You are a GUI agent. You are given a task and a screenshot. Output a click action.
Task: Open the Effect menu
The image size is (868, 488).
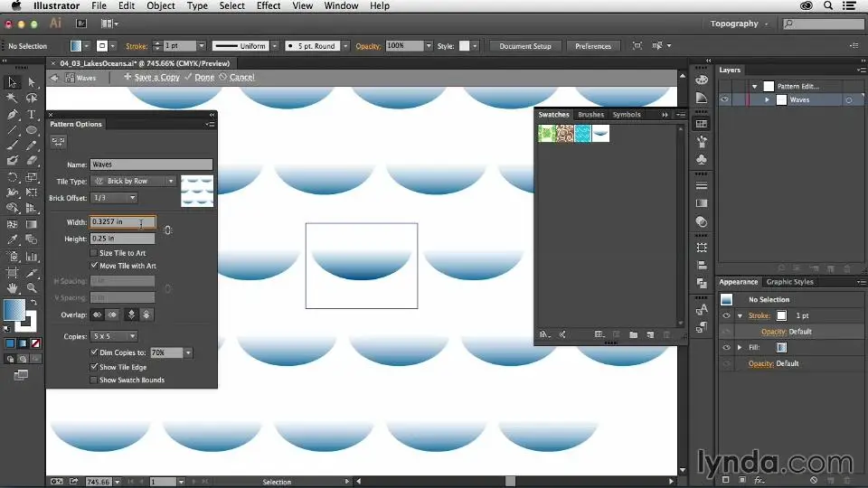coord(269,5)
